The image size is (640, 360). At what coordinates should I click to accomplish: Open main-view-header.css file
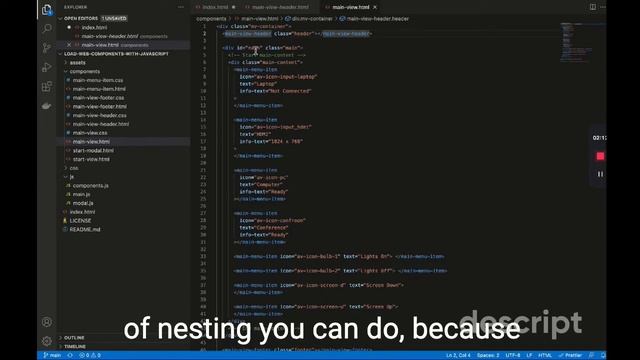tap(100, 116)
